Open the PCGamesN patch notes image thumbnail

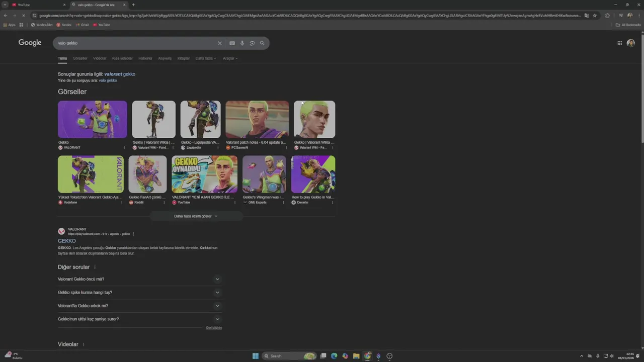(x=257, y=119)
